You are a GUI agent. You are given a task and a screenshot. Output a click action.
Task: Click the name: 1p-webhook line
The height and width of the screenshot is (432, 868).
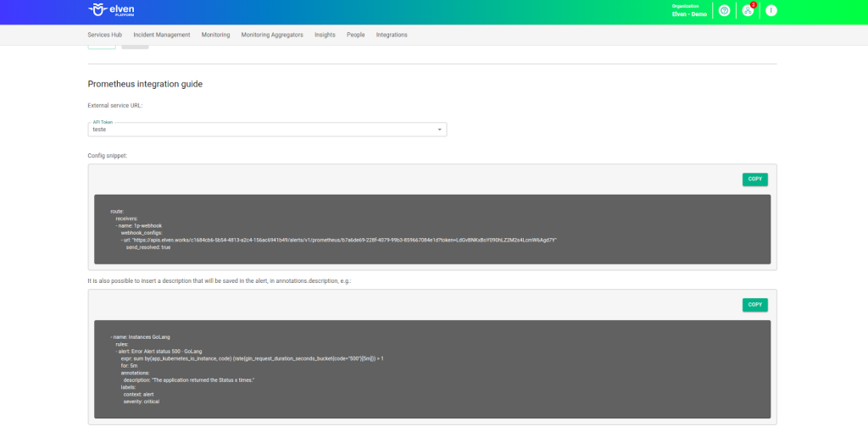coord(139,225)
